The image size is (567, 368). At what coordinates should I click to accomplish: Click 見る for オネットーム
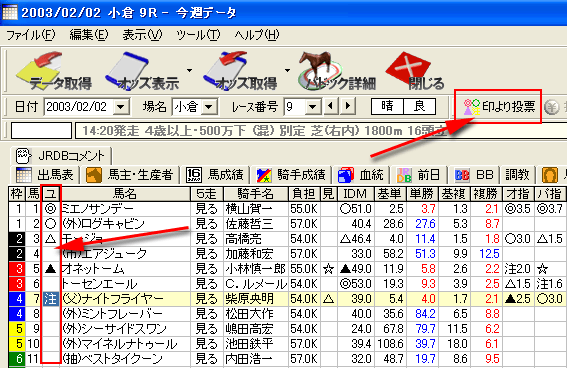(x=206, y=269)
